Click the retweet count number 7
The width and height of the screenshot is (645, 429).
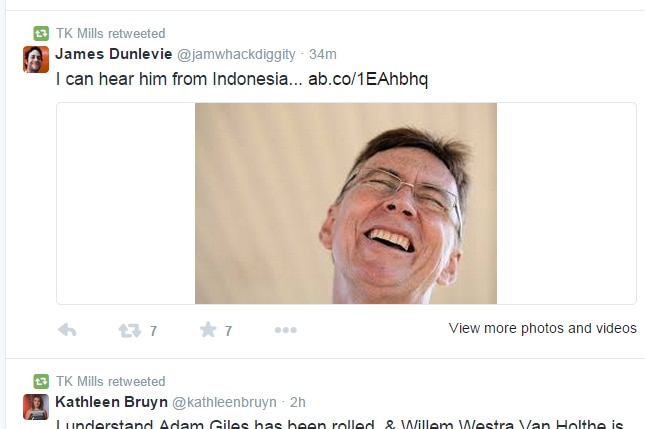point(153,331)
